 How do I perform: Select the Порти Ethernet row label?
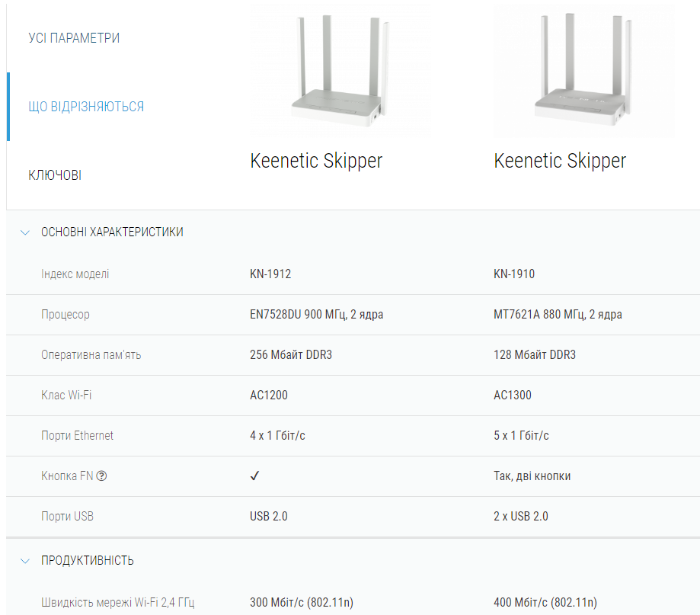(77, 436)
